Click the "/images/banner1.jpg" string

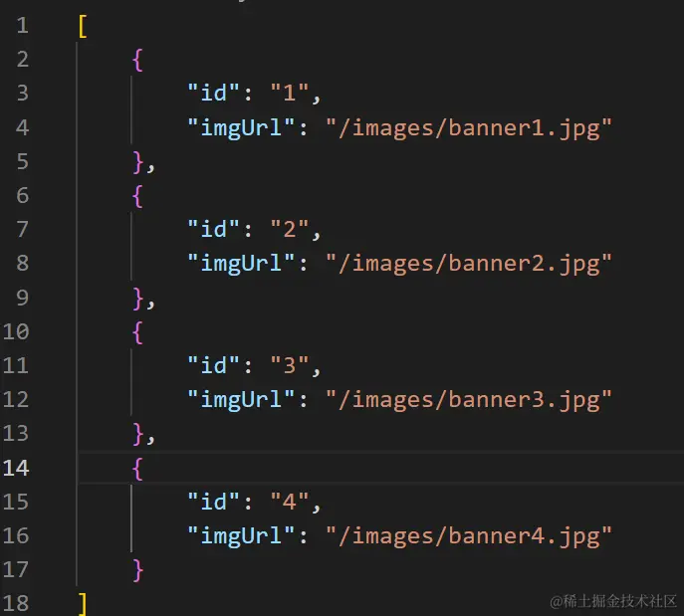(469, 128)
